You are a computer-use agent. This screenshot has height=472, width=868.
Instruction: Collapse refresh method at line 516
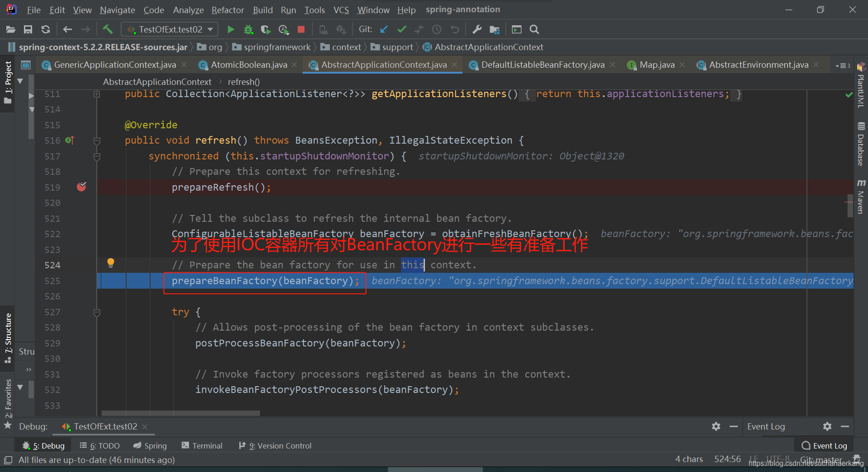[x=97, y=141]
